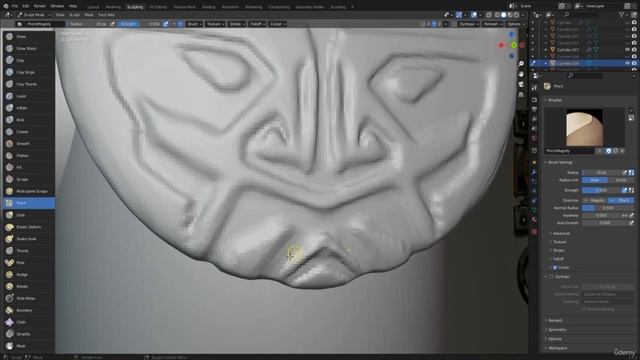This screenshot has width=640, height=360.
Task: Select the Grab brush
Action: 29,215
